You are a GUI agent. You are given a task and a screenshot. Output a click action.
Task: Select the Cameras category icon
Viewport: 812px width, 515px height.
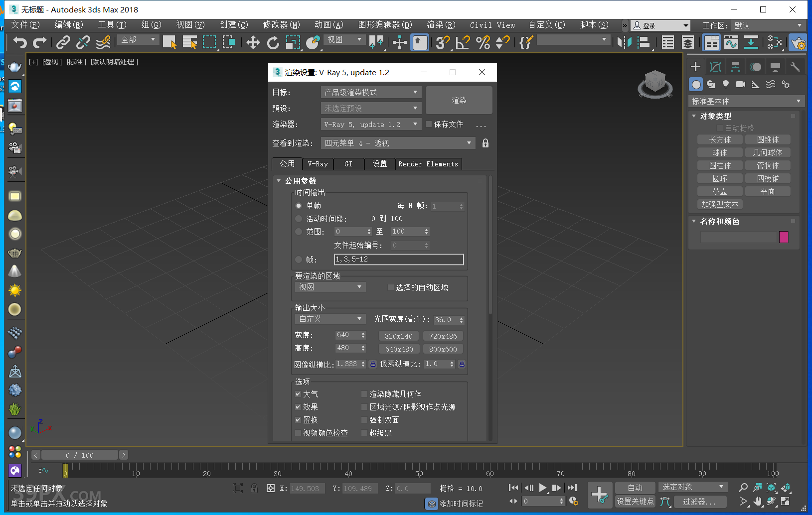(x=741, y=84)
